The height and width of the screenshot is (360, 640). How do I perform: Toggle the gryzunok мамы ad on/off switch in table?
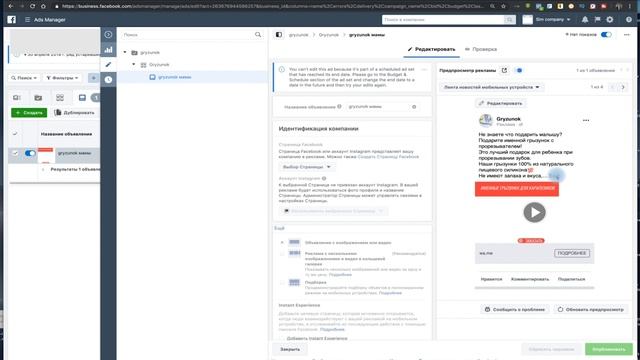click(x=30, y=153)
